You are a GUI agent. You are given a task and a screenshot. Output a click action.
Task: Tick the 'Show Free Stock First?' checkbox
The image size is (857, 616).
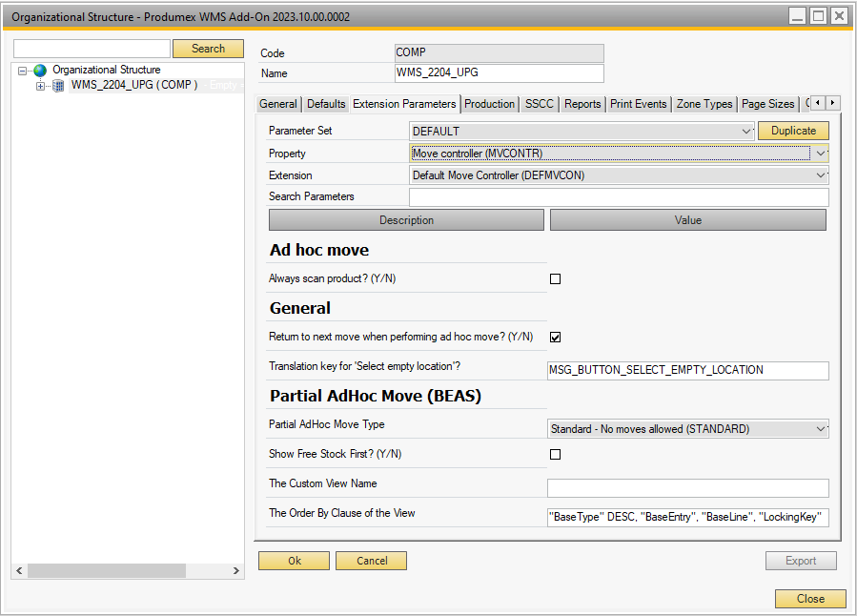pos(556,455)
